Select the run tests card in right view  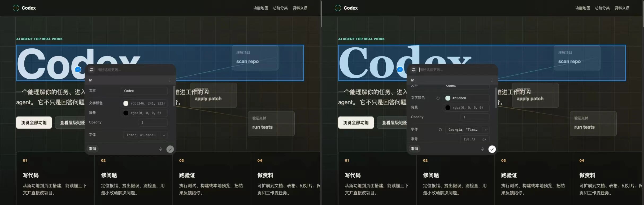593,123
